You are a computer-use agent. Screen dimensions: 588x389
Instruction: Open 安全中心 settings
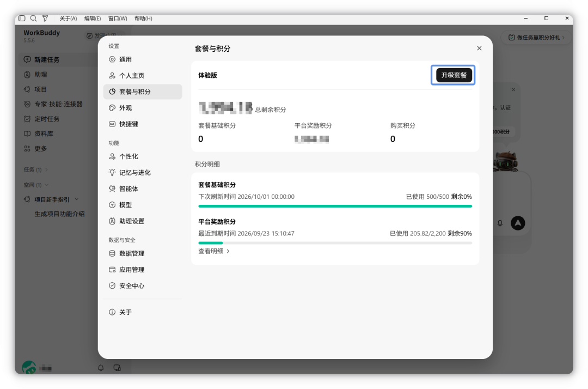[x=143, y=285]
